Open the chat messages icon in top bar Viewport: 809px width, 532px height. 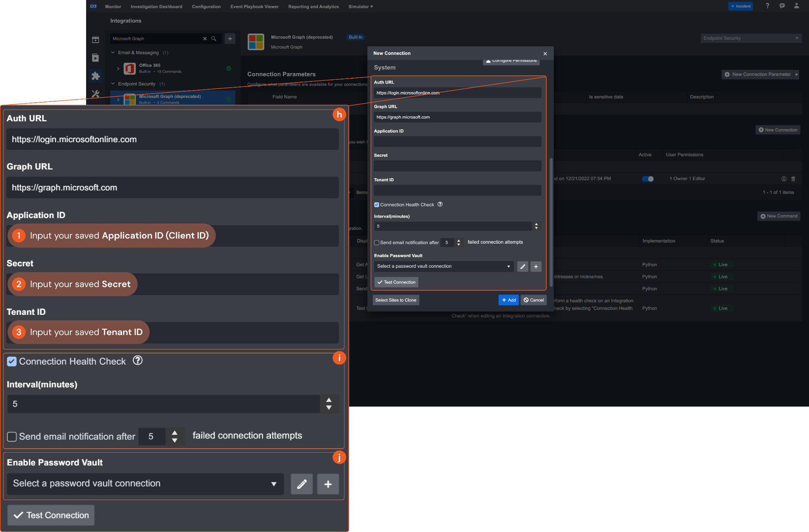782,6
